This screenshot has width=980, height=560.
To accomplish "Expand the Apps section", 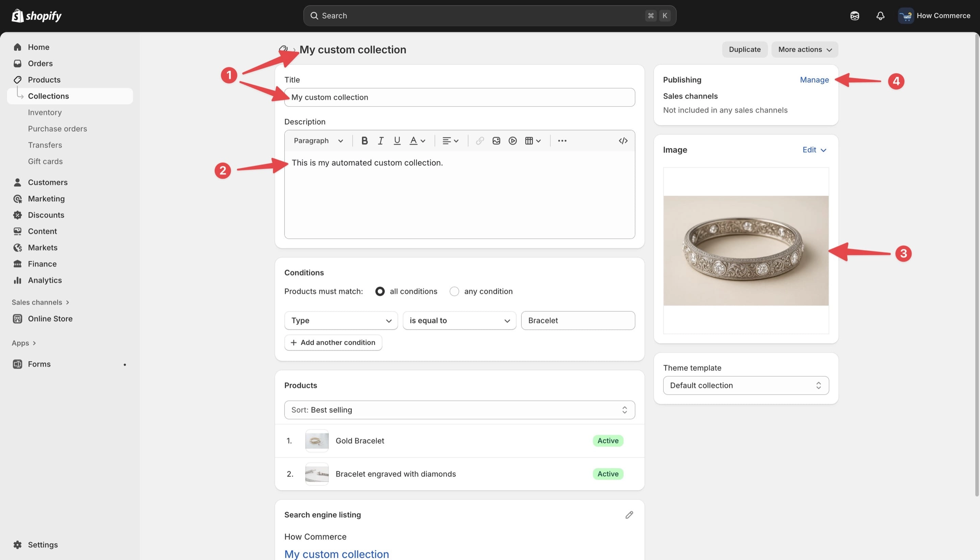I will [24, 343].
